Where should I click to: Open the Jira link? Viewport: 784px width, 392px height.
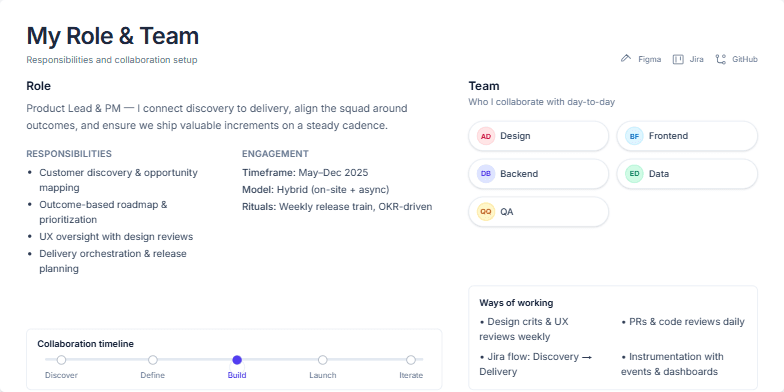688,59
